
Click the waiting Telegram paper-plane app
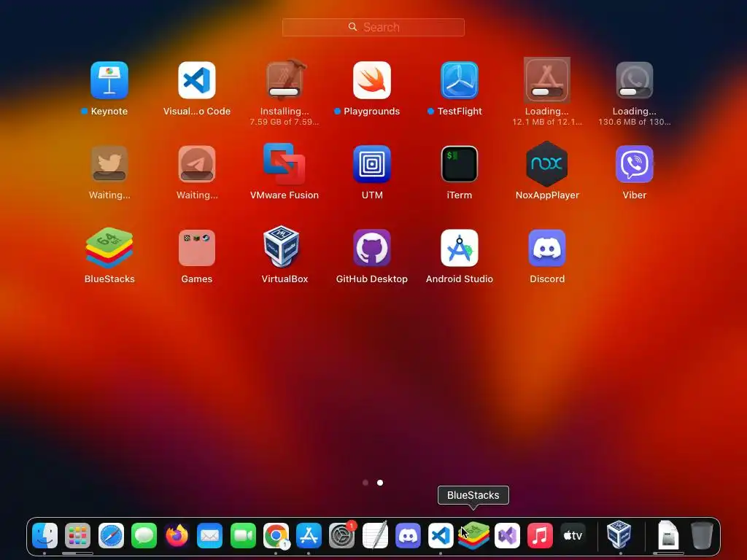tap(197, 164)
